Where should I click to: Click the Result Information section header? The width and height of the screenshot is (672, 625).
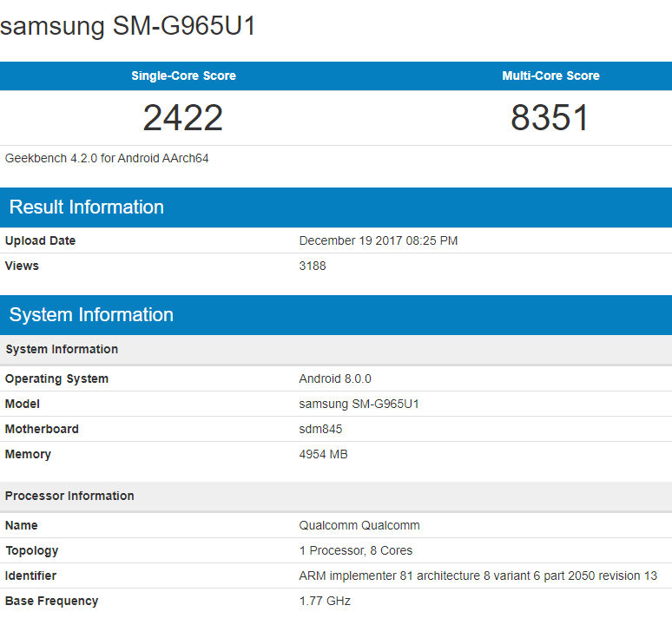(x=87, y=207)
